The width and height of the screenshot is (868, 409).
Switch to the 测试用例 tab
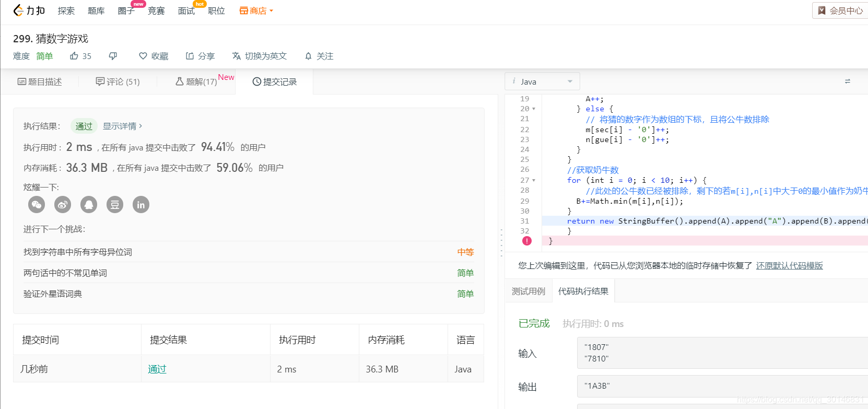tap(529, 291)
